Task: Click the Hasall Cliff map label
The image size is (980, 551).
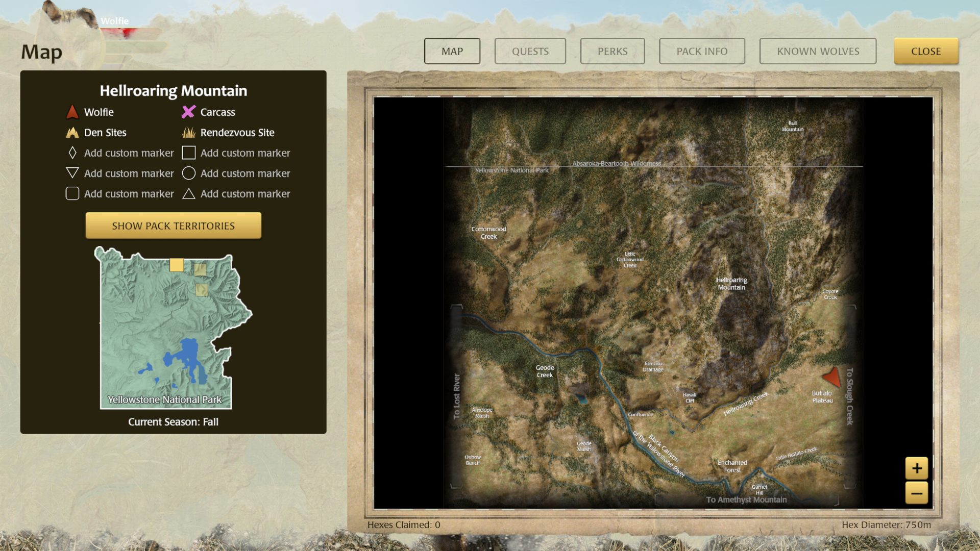Action: [690, 397]
